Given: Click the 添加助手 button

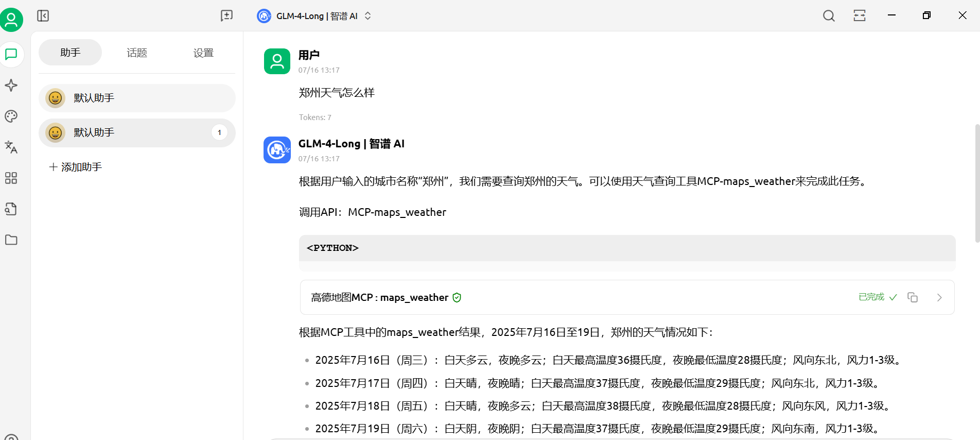Looking at the screenshot, I should (x=76, y=167).
